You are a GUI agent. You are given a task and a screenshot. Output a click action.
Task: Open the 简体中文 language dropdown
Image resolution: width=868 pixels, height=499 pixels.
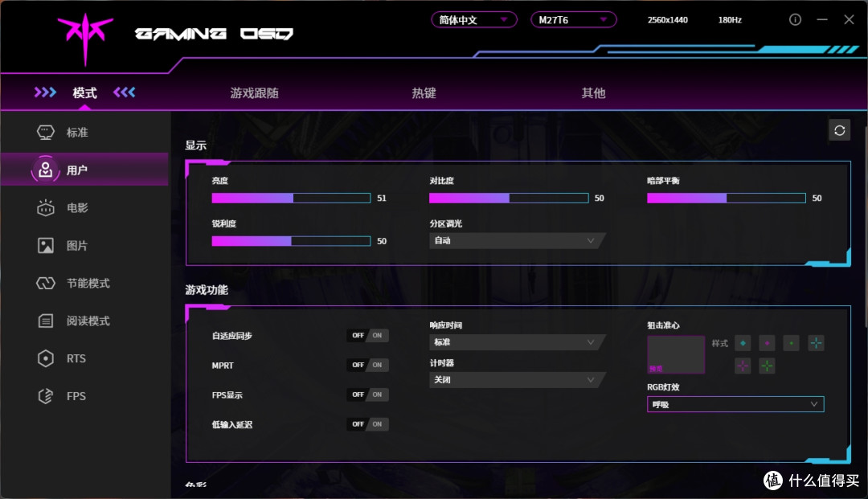(x=474, y=20)
